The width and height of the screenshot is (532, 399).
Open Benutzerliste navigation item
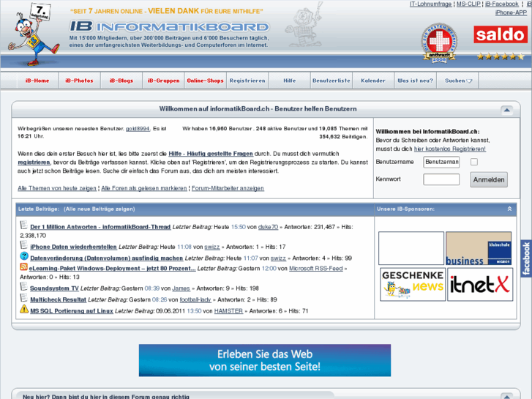tap(331, 81)
